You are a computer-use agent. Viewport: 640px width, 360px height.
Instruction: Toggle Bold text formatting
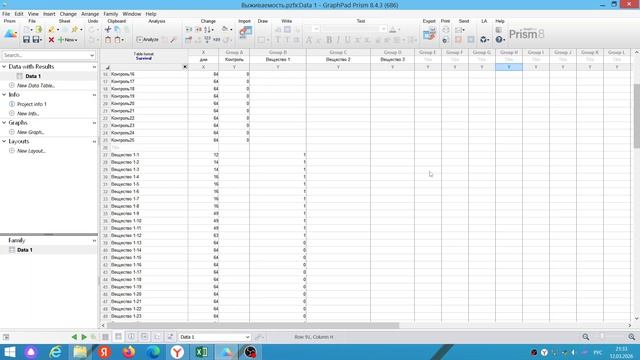click(329, 40)
